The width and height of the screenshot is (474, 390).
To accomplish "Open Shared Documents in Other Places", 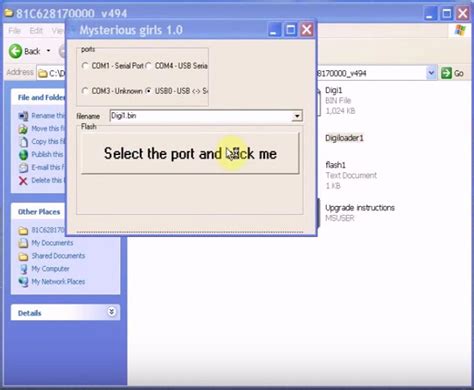I will click(52, 256).
